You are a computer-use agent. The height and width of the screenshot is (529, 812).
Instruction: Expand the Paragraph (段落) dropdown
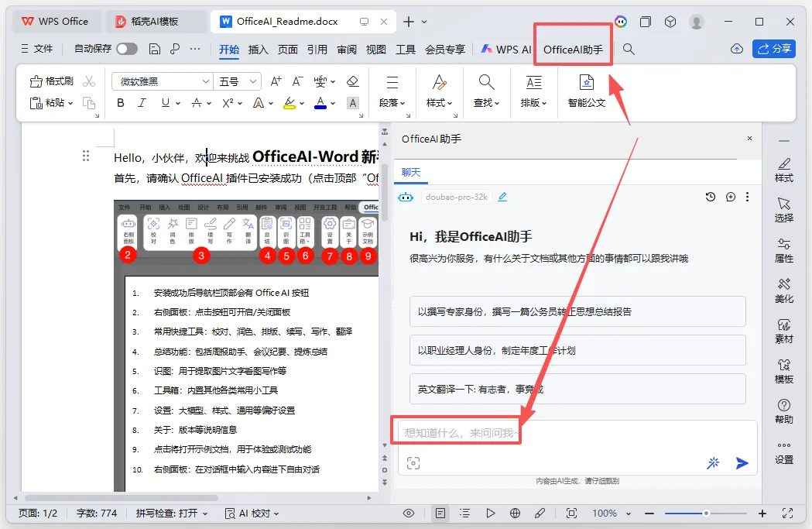pyautogui.click(x=392, y=102)
